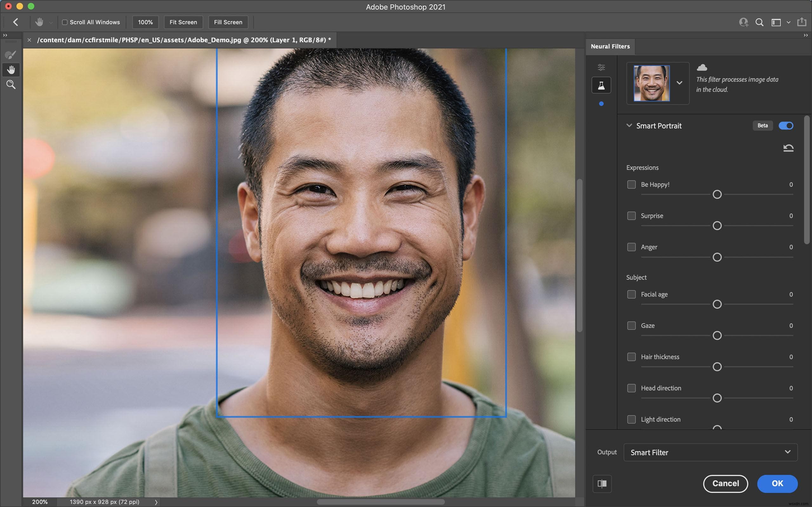Click the reset/history icon in Smart Portrait
Viewport: 812px width, 507px height.
[788, 148]
